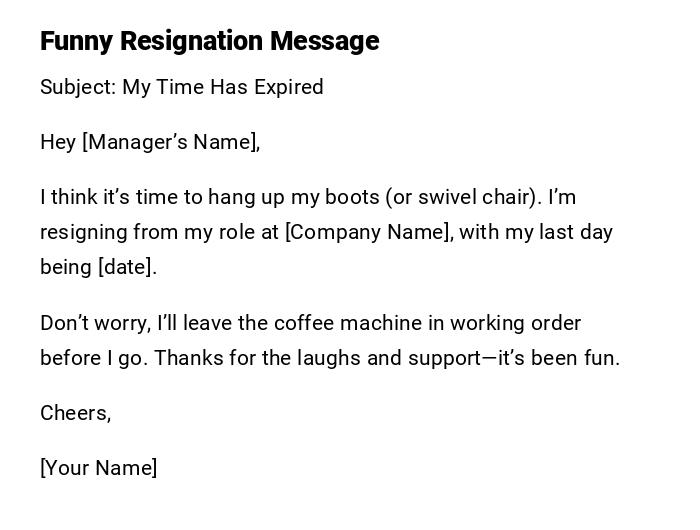Screen dimensions: 700x530
Task: Click the "[Manager's Name]" placeholder
Action: click(171, 142)
